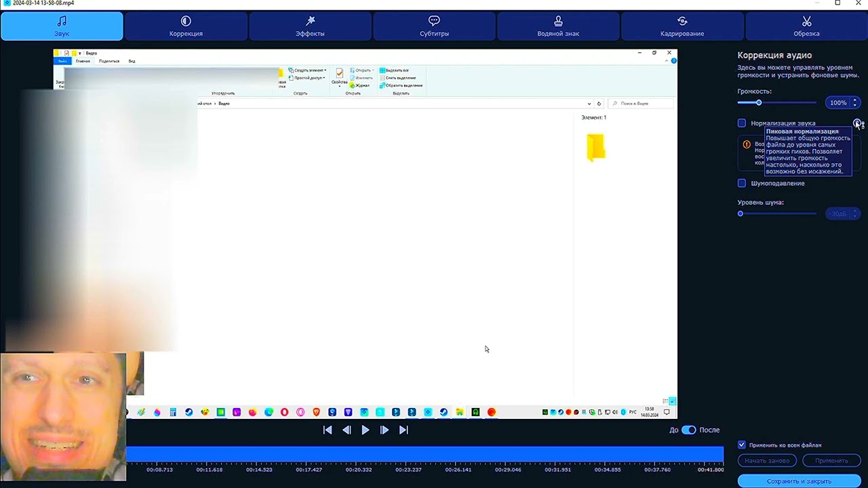
Task: Select the Вид ribbon tab in Explorer
Action: 132,61
